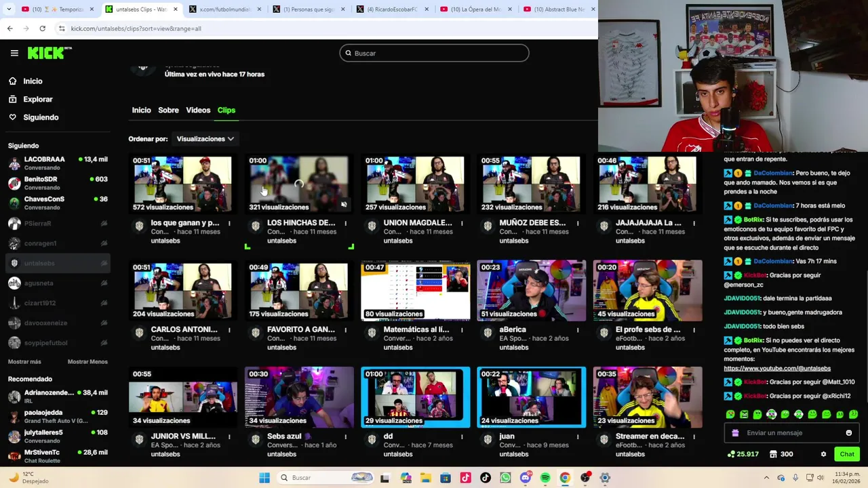Screen dimensions: 868x488
Task: Expand the 'Ordenar por' Visualizaciones dropdown
Action: tap(205, 139)
